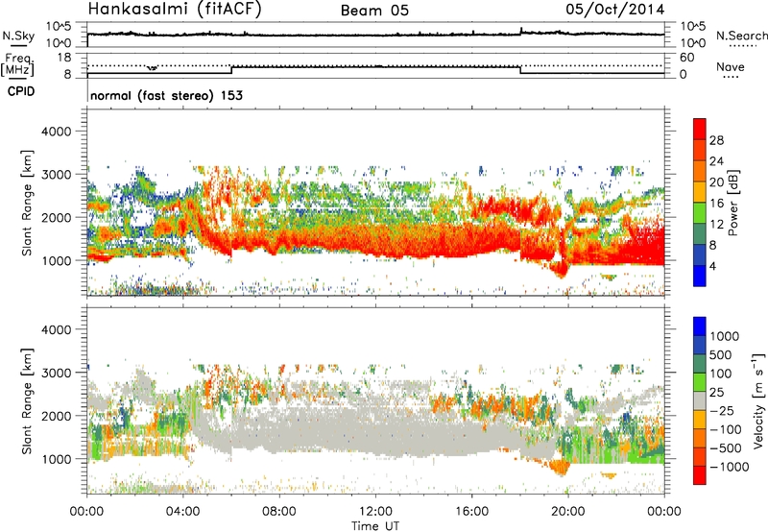
Task: Click the 'Velocity [m s-1]' colorbar label
Action: [758, 400]
